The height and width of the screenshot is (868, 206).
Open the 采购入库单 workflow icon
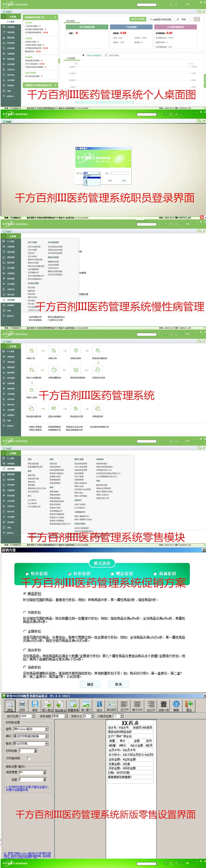[x=32, y=390]
